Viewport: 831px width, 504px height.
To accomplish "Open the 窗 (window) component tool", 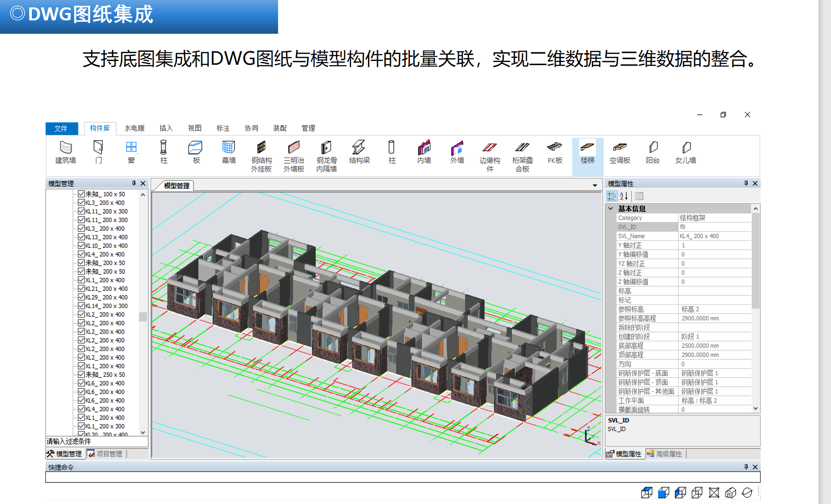I will pos(131,153).
